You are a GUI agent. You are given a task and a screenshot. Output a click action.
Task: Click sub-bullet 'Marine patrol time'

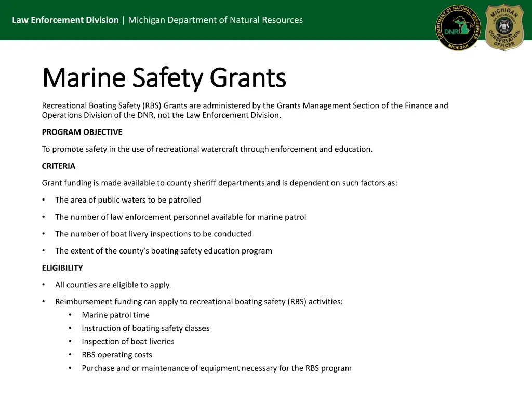(115, 315)
